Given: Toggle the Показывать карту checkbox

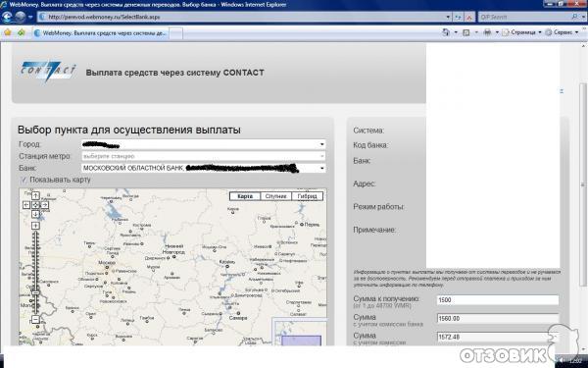Looking at the screenshot, I should 24,180.
